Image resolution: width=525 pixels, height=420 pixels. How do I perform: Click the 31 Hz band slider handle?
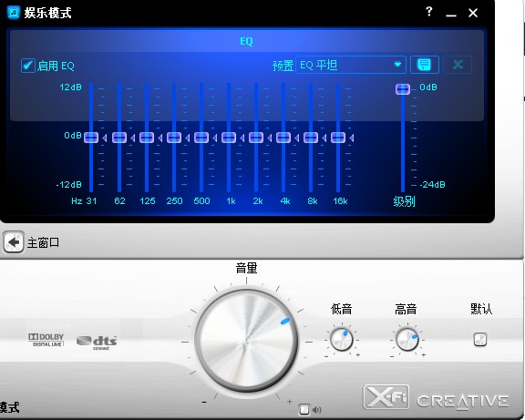pyautogui.click(x=91, y=138)
